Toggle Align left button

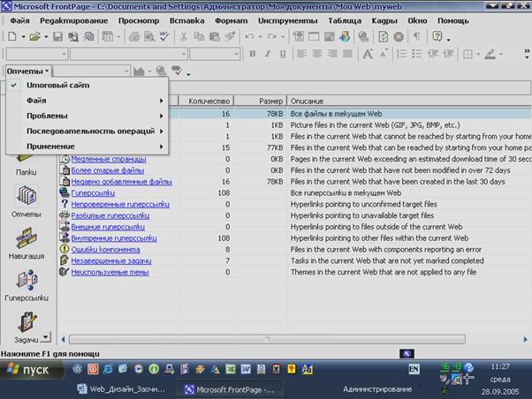(x=301, y=54)
